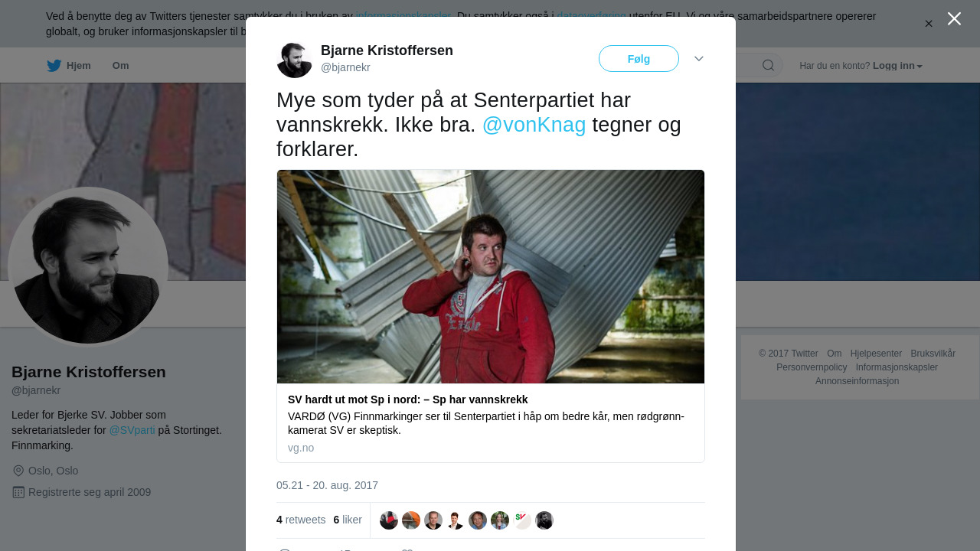The height and width of the screenshot is (551, 980).
Task: View the 4 retweets list
Action: pos(301,520)
